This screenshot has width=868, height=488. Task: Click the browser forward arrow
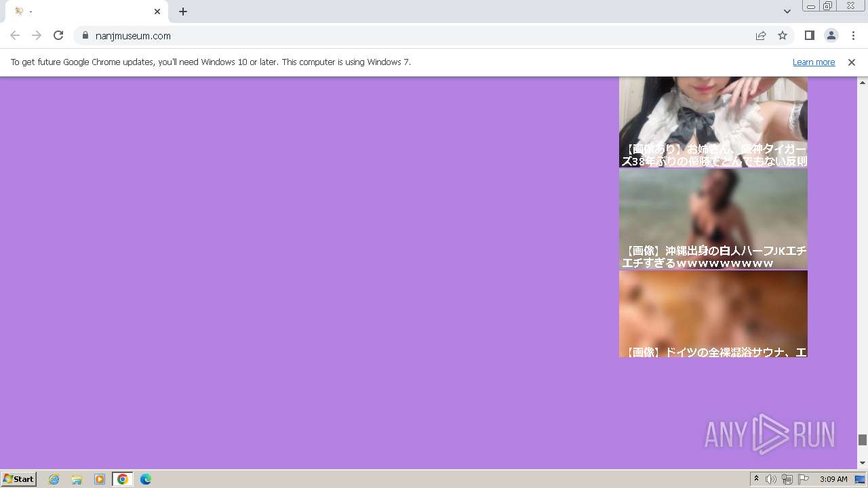(x=37, y=35)
